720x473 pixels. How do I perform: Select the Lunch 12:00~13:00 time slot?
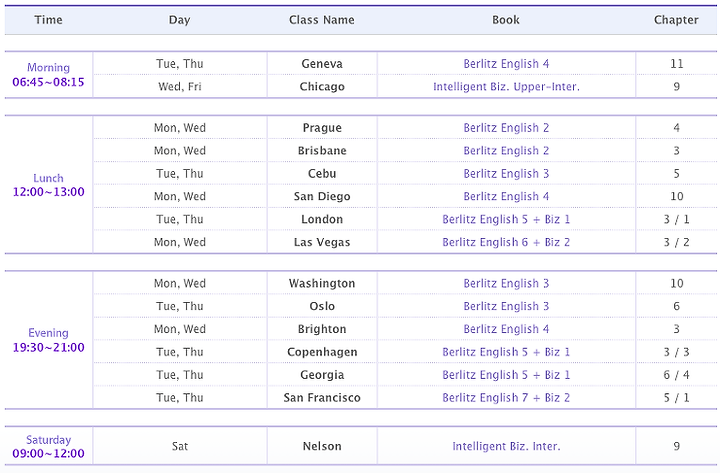pos(48,185)
